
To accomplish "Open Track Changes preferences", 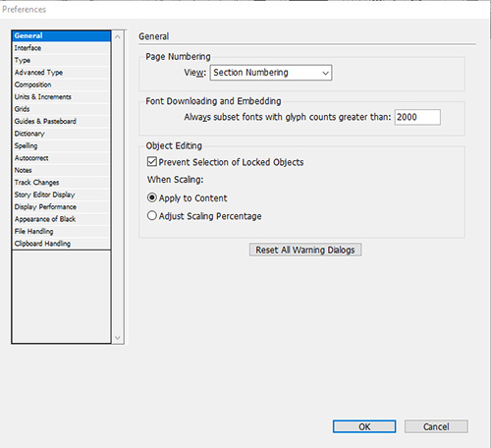I will (x=61, y=183).
